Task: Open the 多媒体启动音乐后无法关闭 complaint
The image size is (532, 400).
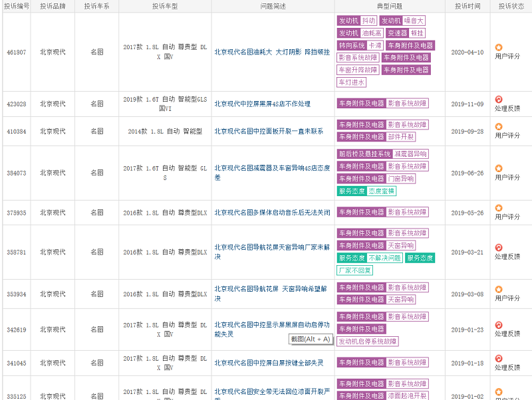Action: pyautogui.click(x=272, y=213)
